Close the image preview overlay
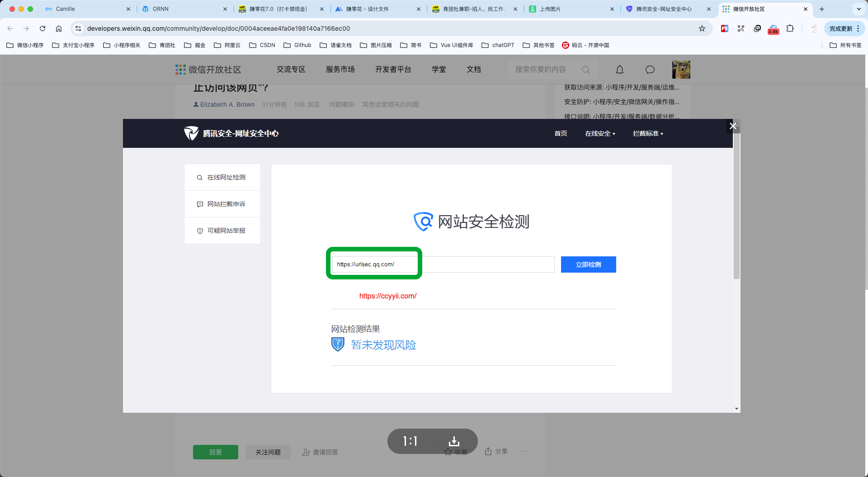Screen dimensions: 868x477 click(x=733, y=126)
